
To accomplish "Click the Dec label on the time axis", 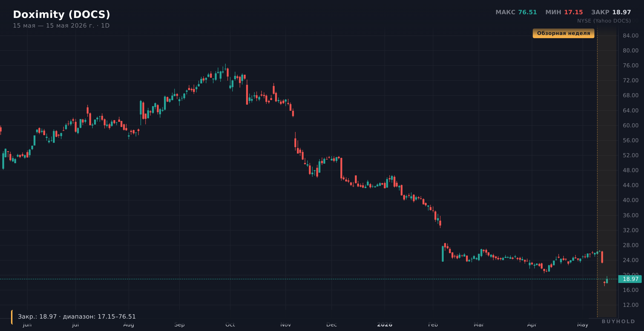I will 331,325.
